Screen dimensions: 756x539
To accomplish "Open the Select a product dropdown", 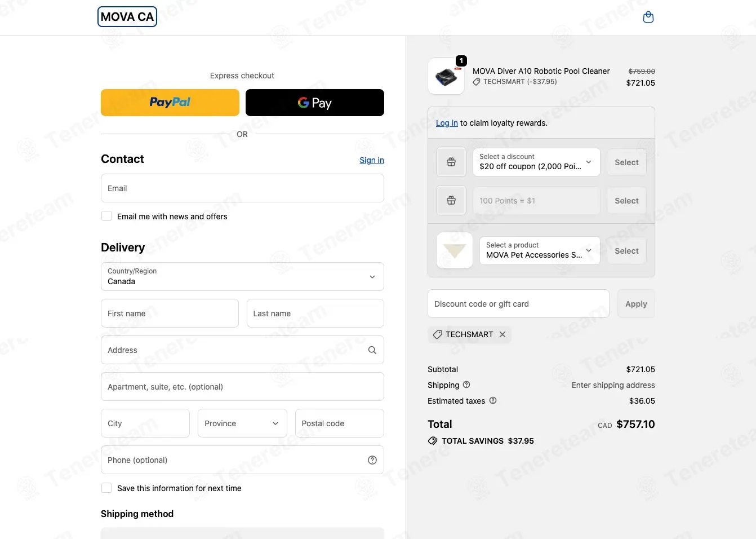I will pos(540,250).
